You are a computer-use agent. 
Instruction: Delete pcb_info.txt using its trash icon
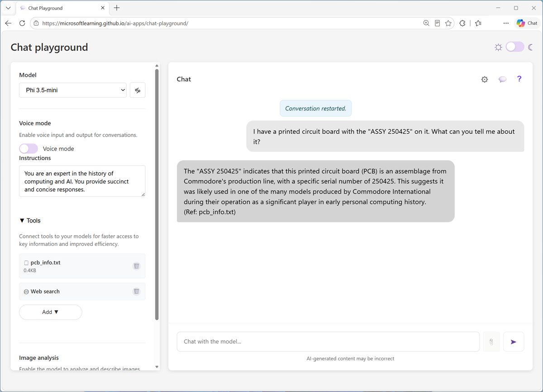tap(136, 266)
